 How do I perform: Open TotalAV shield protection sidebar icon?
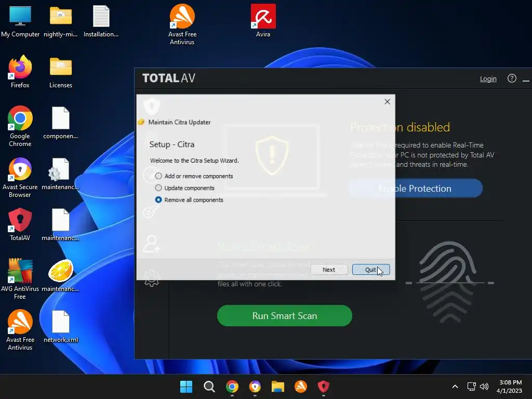click(152, 106)
